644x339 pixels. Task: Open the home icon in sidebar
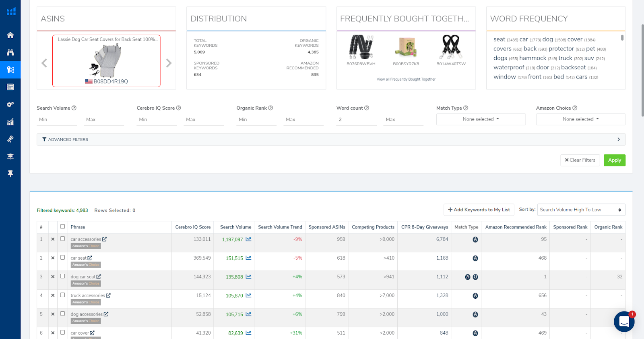(x=10, y=35)
